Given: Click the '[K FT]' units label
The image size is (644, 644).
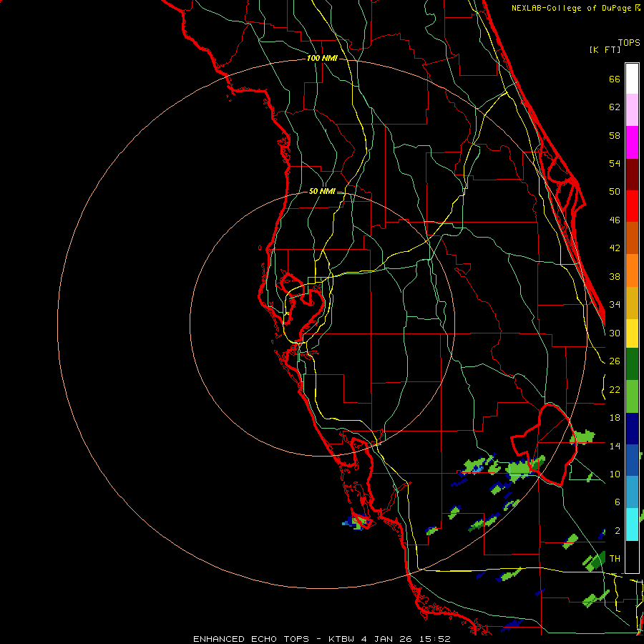Looking at the screenshot, I should click(x=605, y=50).
